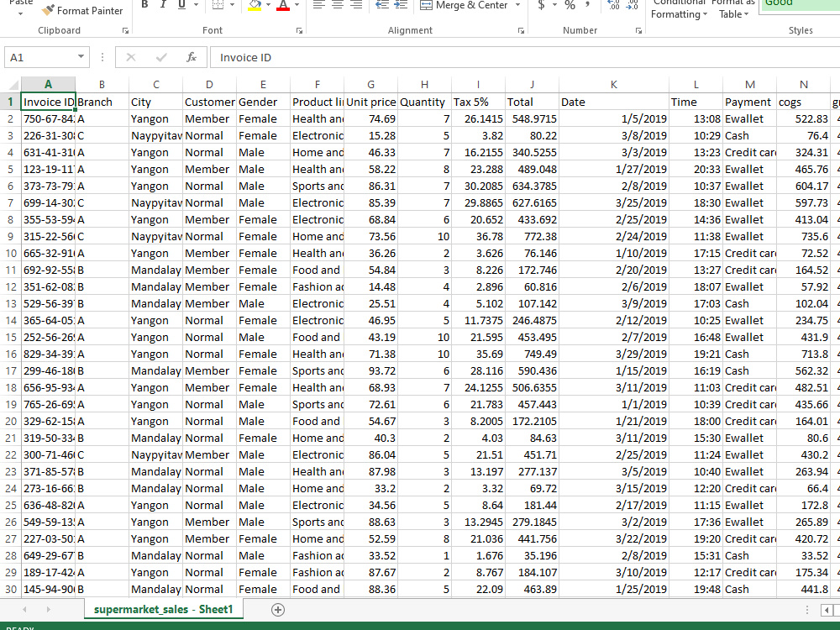Screen dimensions: 840x630
Task: Open the Underline style dropdown arrow
Action: point(196,5)
